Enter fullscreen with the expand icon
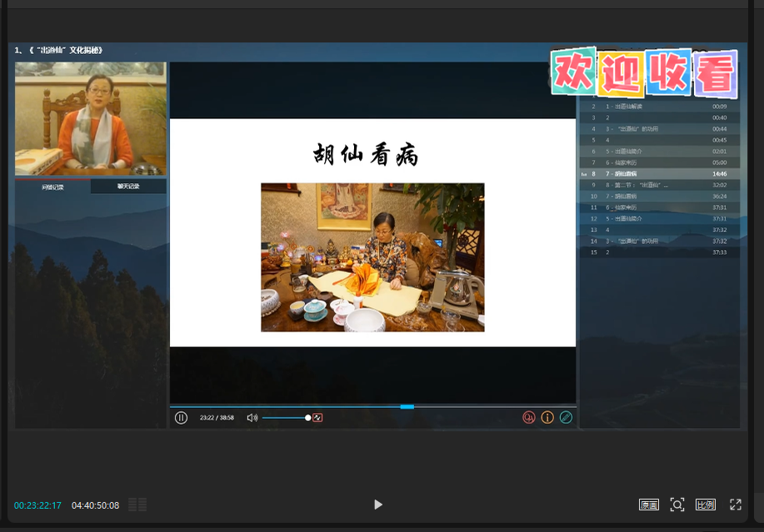The image size is (764, 532). point(736,505)
